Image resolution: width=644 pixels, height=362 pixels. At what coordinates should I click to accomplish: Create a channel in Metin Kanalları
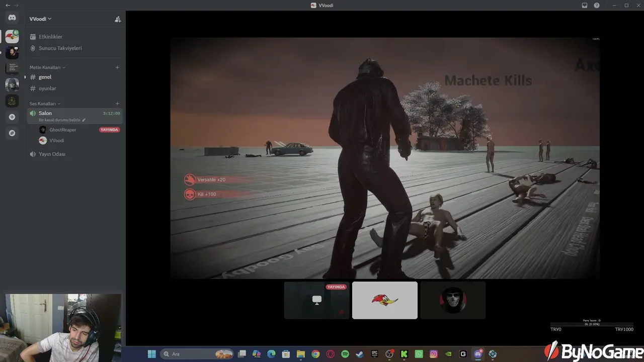pyautogui.click(x=117, y=67)
